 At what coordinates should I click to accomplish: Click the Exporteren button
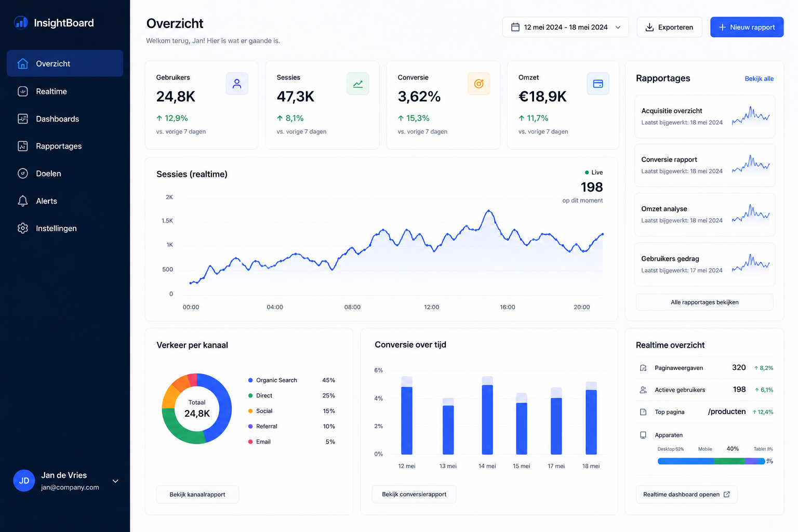pyautogui.click(x=669, y=27)
